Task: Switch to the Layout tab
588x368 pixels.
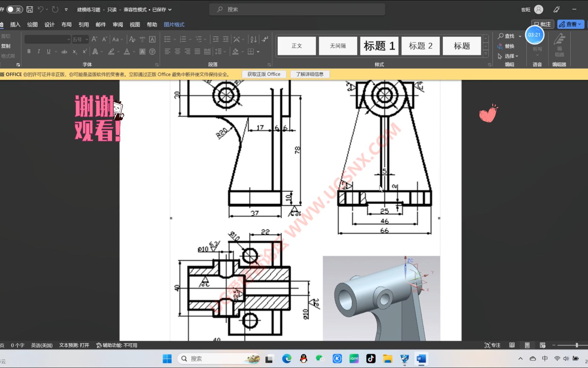Action: point(66,25)
